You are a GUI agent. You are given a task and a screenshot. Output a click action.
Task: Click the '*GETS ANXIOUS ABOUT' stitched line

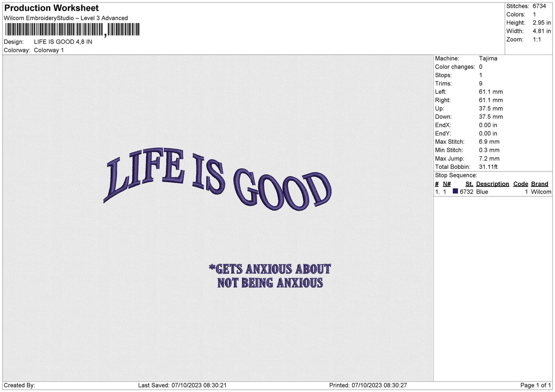270,269
